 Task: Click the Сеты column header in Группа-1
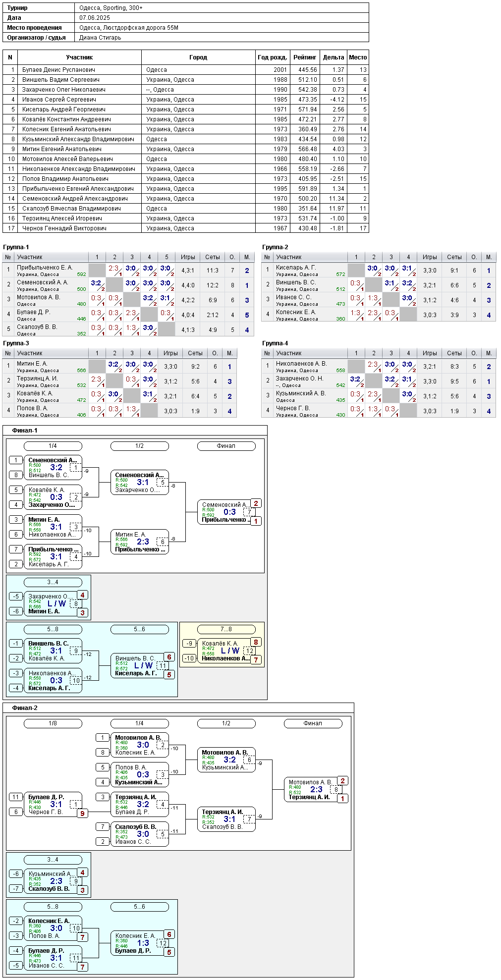pos(213,257)
